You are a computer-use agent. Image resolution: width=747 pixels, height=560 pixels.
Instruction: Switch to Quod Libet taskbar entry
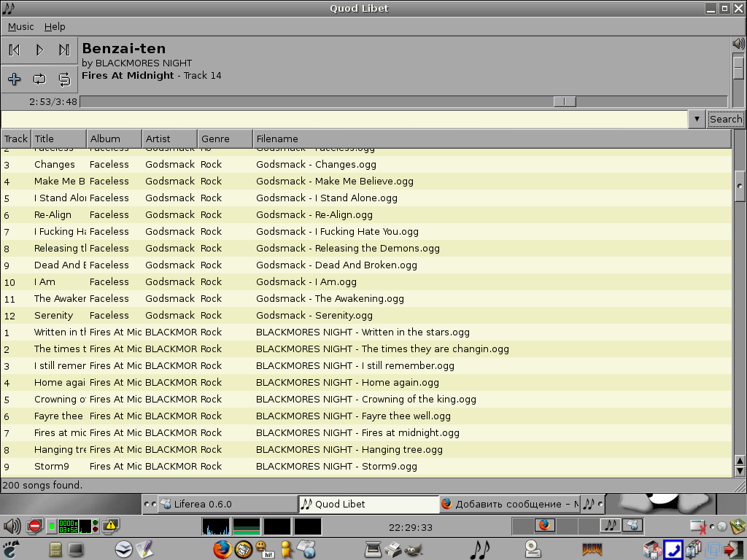[x=368, y=504]
